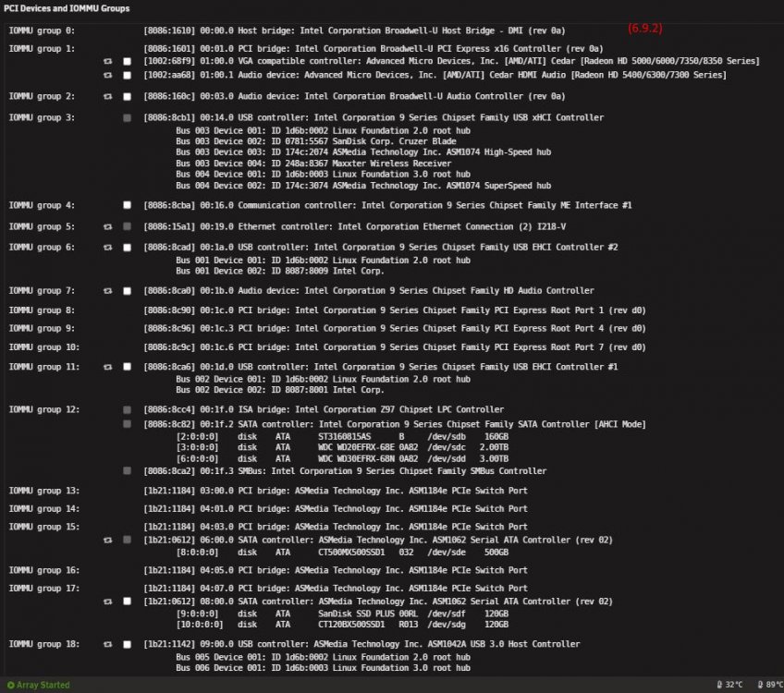Check the box for 00:1a.0 USB EHCI Controller #2
The height and width of the screenshot is (693, 784).
point(127,248)
